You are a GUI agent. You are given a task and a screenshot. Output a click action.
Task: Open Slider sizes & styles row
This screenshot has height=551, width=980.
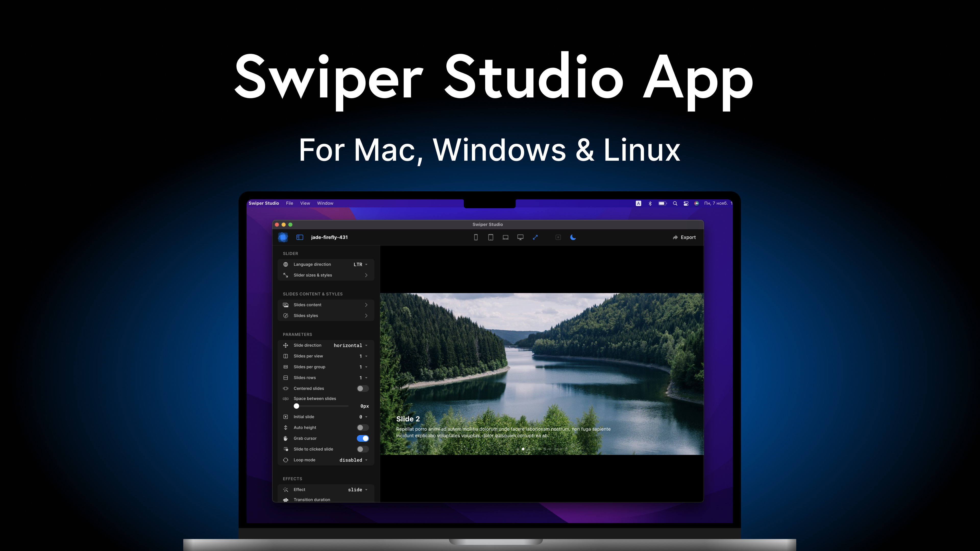(326, 275)
